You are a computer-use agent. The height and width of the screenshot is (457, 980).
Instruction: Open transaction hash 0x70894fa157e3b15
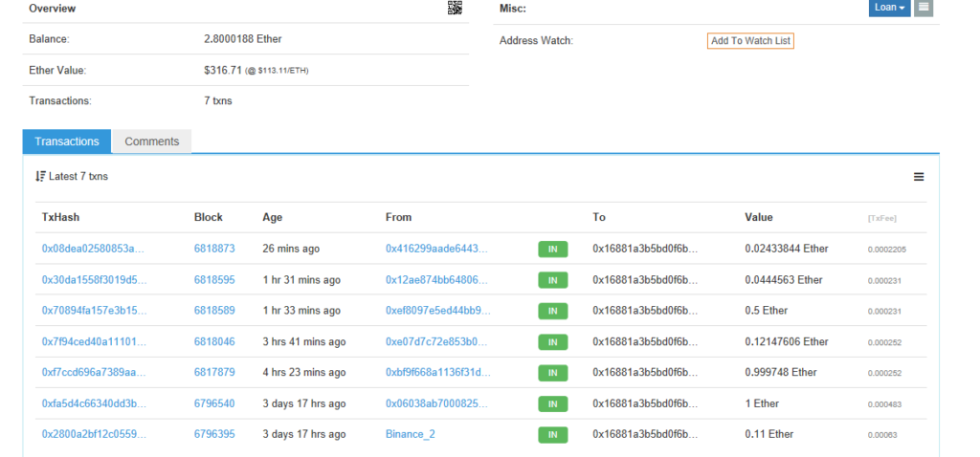[93, 311]
